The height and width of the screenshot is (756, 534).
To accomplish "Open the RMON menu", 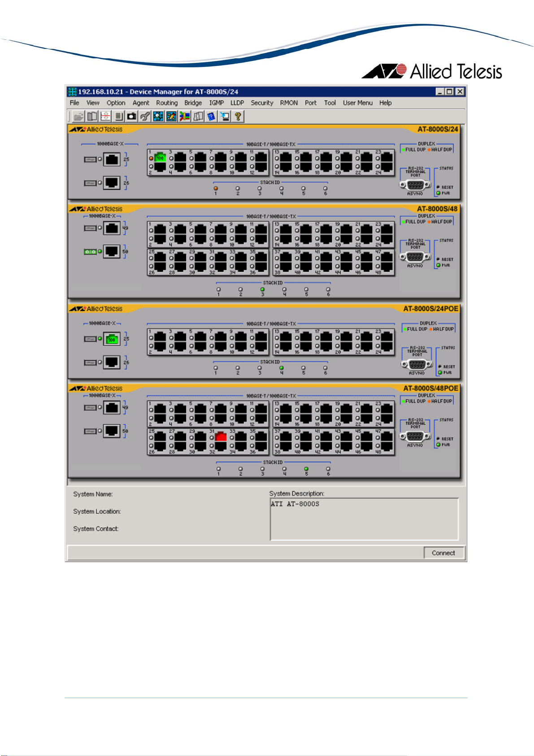I will coord(289,103).
